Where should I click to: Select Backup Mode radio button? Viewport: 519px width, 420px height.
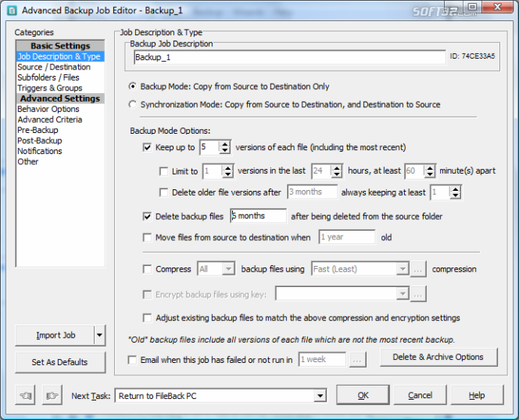[133, 87]
